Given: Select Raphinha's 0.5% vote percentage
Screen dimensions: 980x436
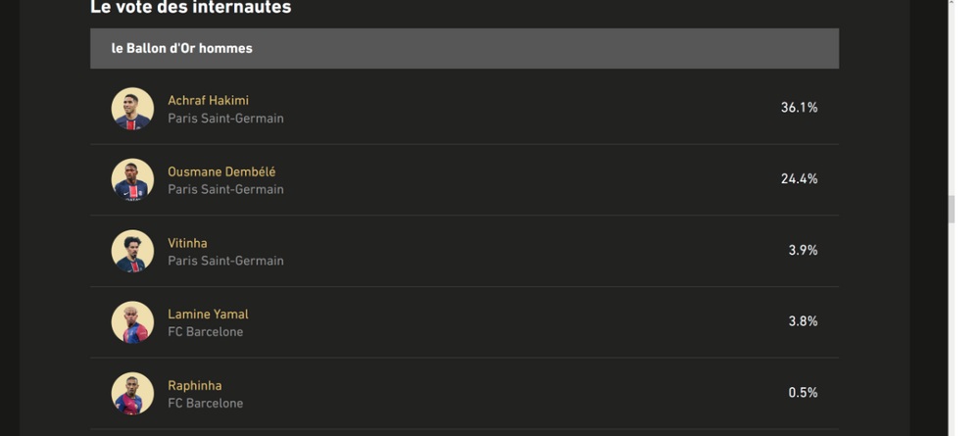Looking at the screenshot, I should (x=803, y=393).
